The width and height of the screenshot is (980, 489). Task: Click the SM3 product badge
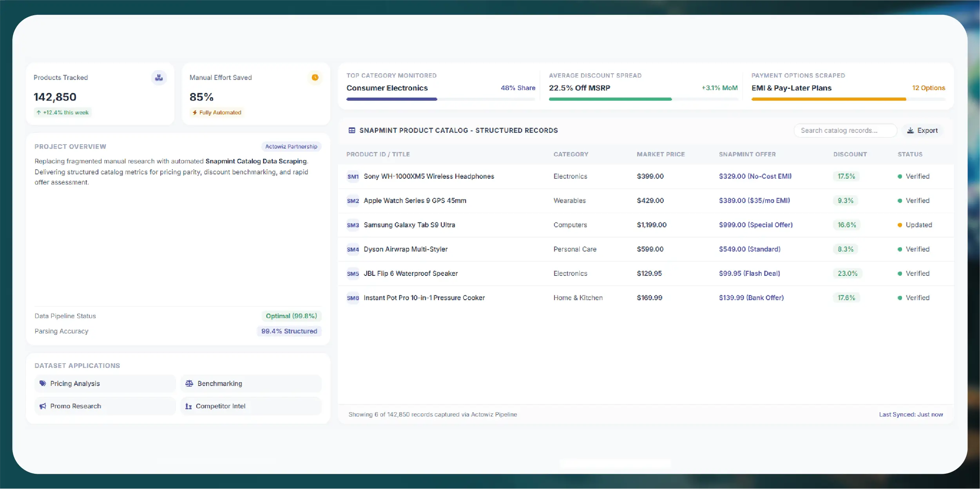pos(353,225)
